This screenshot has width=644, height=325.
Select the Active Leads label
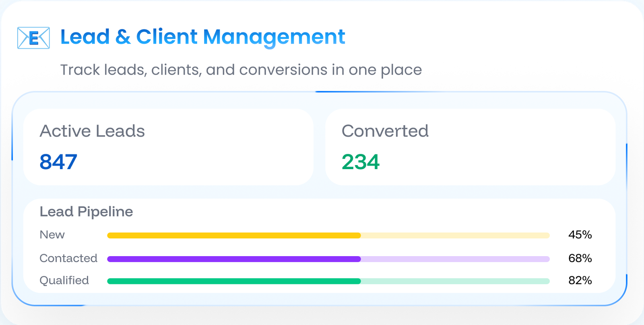[92, 131]
